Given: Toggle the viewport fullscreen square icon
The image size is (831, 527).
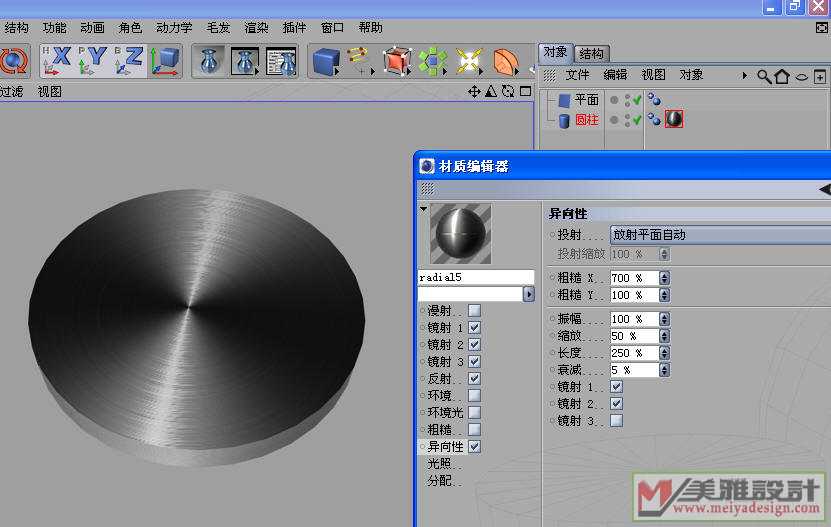Looking at the screenshot, I should (525, 92).
